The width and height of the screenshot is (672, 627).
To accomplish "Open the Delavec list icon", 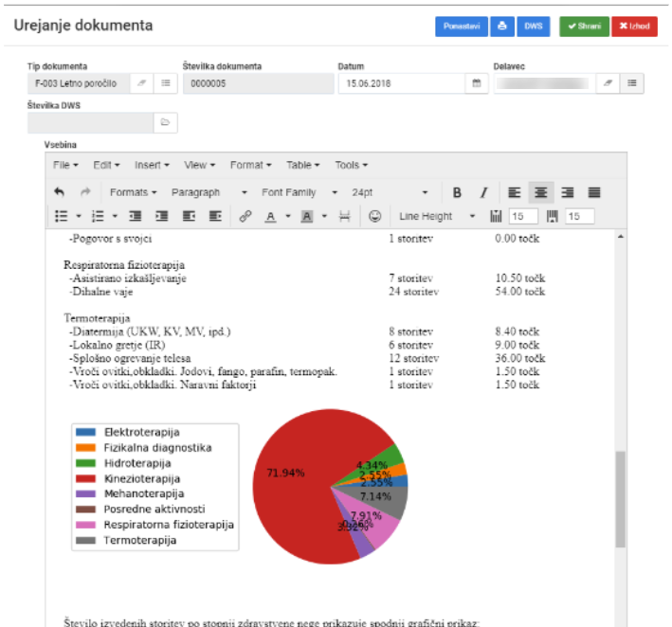I will point(631,83).
